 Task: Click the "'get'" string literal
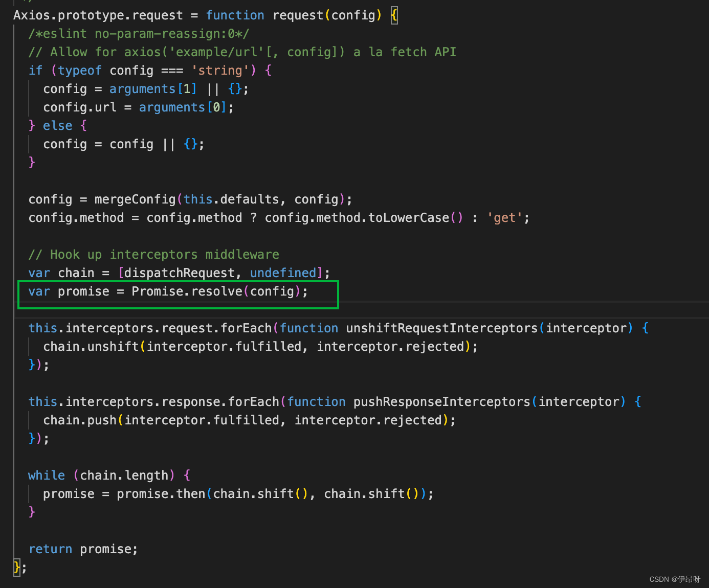click(x=504, y=218)
